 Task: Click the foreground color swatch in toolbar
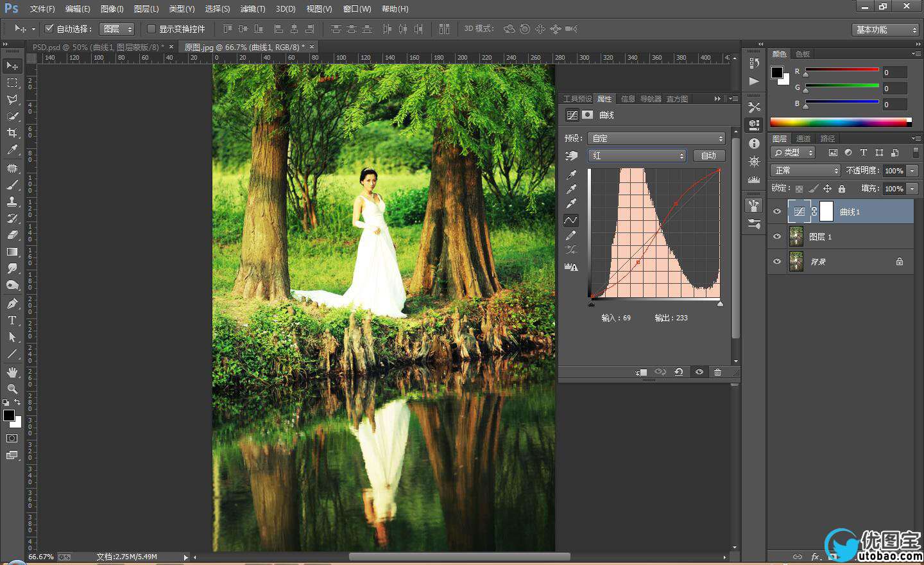point(9,415)
